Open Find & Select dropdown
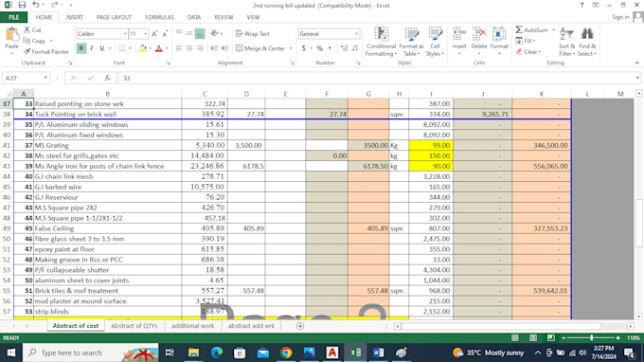This screenshot has height=362, width=644. coord(587,43)
